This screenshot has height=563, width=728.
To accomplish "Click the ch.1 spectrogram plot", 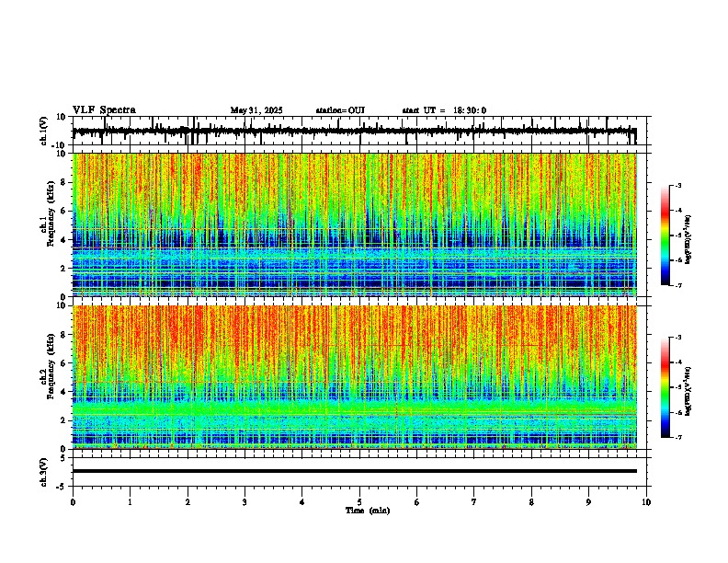I will (354, 224).
